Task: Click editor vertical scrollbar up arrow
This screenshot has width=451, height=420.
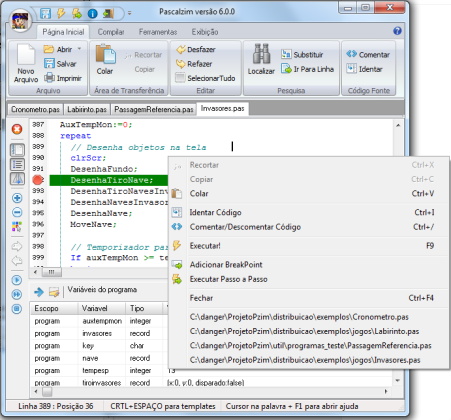Action: coord(398,126)
